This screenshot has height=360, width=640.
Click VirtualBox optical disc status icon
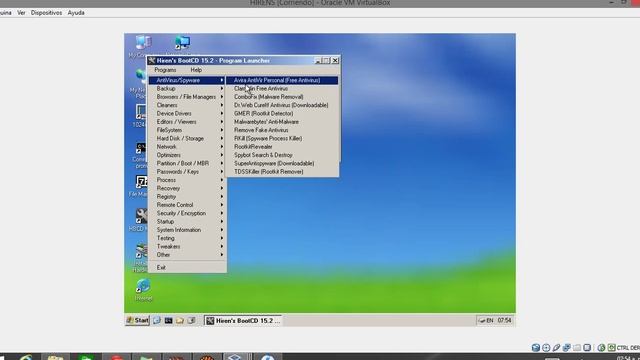click(x=546, y=348)
